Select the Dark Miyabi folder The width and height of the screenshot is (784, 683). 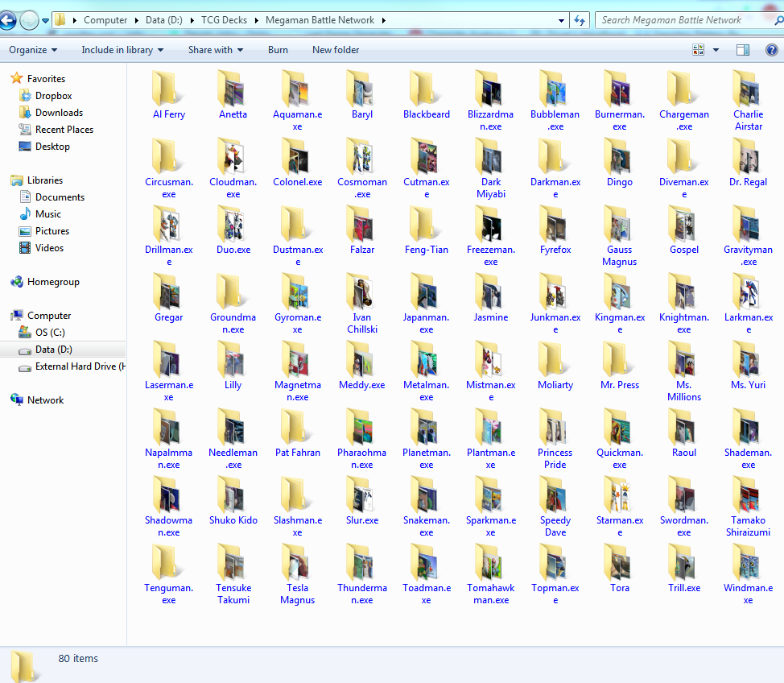(x=490, y=168)
